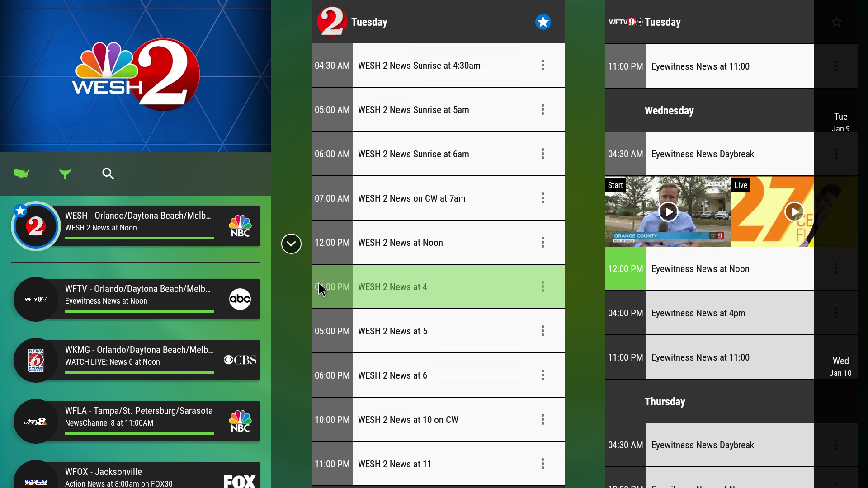Click the WESH 2 NBC channel icon
Image resolution: width=868 pixels, height=488 pixels.
[35, 226]
